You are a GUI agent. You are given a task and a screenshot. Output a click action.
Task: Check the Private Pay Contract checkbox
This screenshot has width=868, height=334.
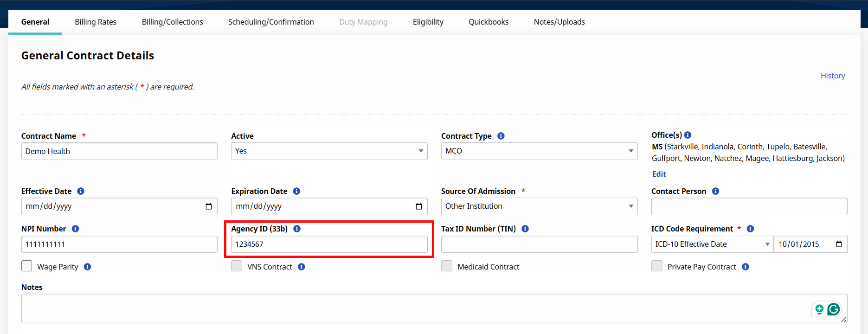click(x=657, y=266)
